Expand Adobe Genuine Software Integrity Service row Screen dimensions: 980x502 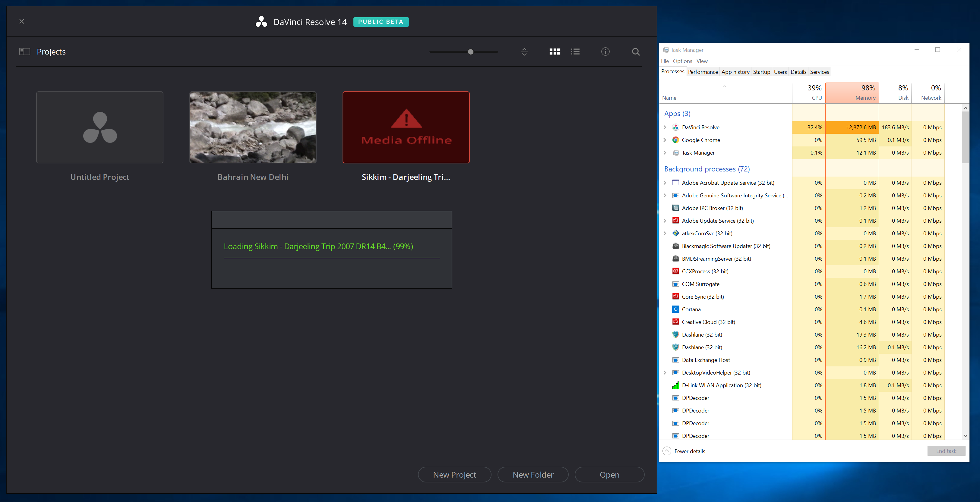coord(665,196)
